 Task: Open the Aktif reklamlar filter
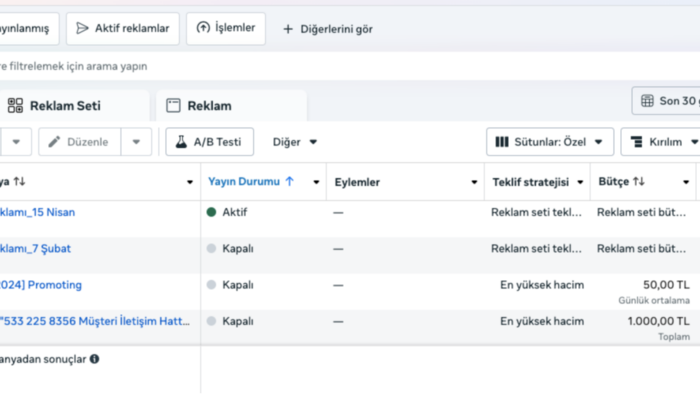point(123,29)
